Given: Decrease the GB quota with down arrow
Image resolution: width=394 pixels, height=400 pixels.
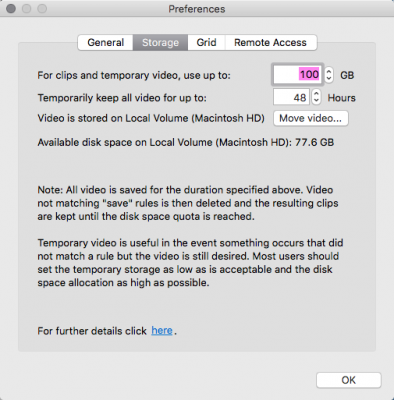Looking at the screenshot, I should pos(329,78).
